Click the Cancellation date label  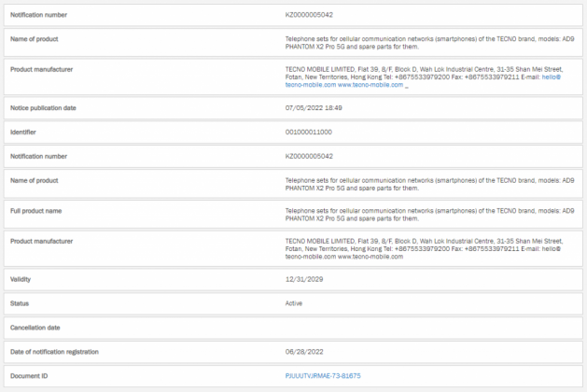click(36, 328)
